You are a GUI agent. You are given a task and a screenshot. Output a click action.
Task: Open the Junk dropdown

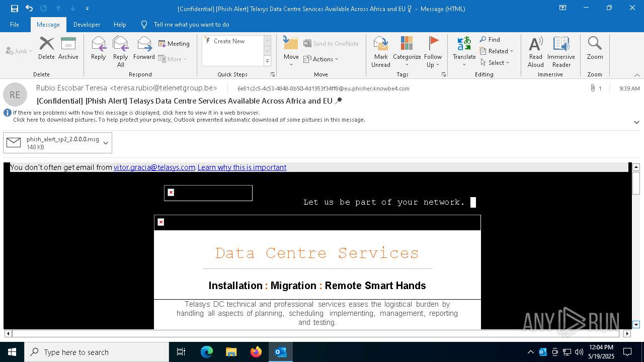click(19, 51)
